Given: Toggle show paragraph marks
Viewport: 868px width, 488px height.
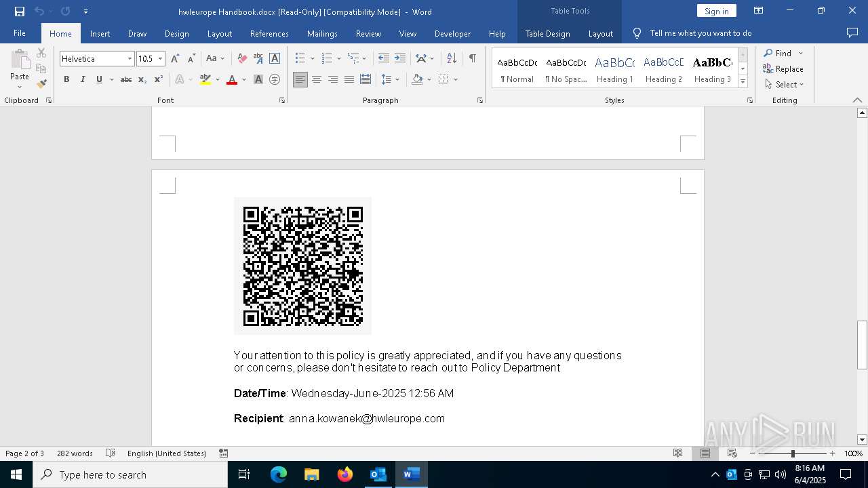Looking at the screenshot, I should coord(472,59).
